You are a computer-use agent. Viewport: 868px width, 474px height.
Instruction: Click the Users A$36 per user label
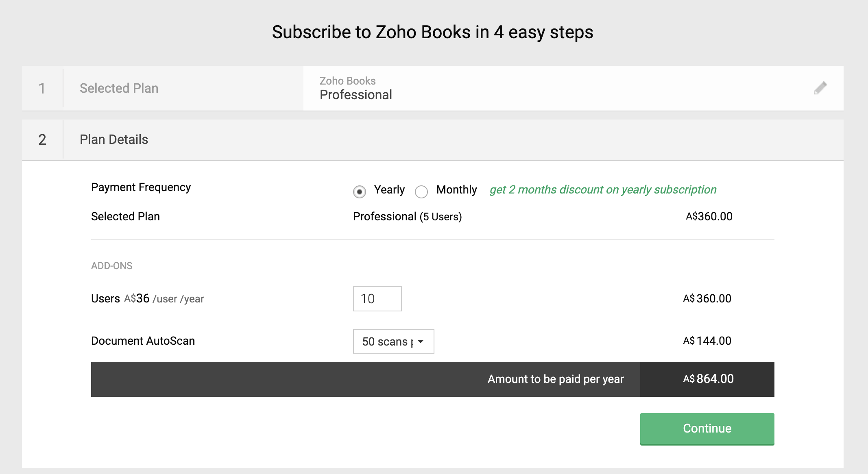tap(147, 299)
